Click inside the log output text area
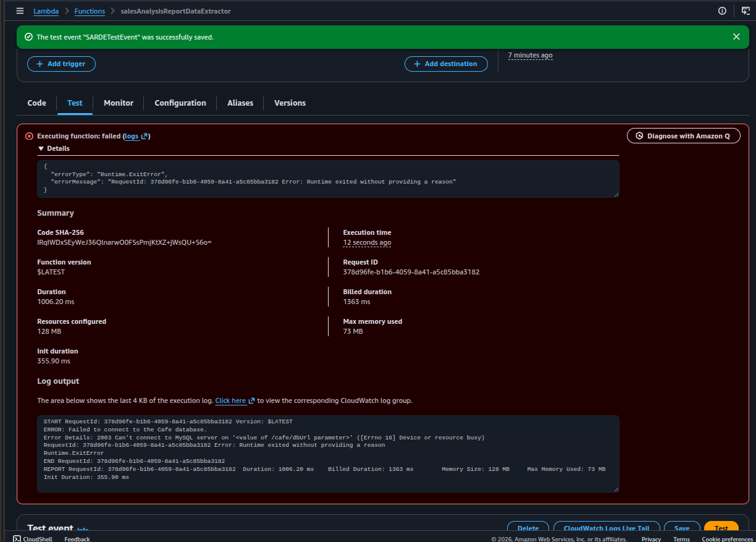Viewport: 756px width, 542px height. [x=328, y=454]
